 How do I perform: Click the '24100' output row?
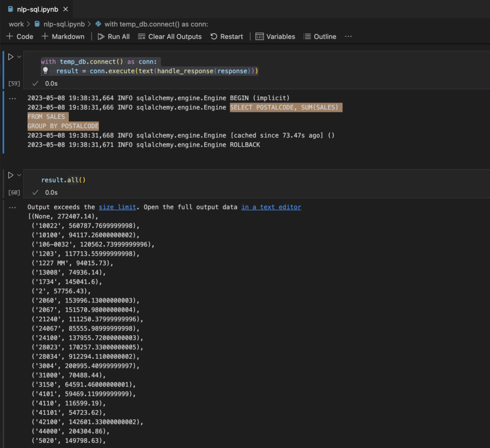tap(87, 338)
